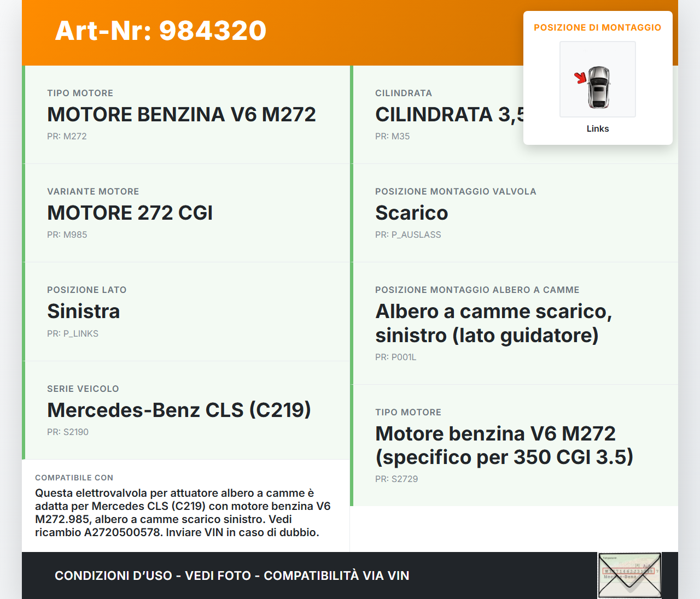
Task: Click the 'PR: M985' code
Action: (x=67, y=235)
